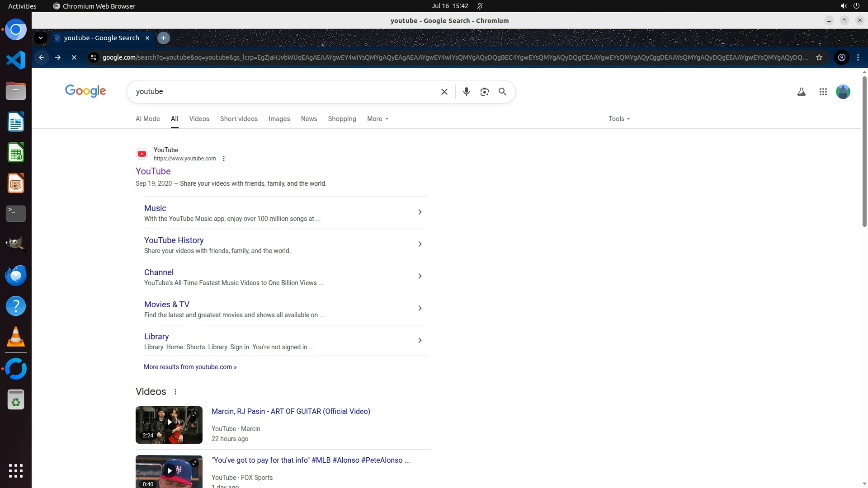Open the Music sitelink chevron
This screenshot has height=488, width=868.
[x=420, y=212]
